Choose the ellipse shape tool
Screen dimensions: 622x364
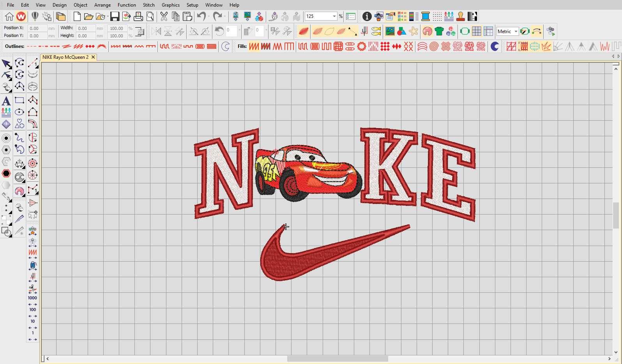tap(19, 112)
